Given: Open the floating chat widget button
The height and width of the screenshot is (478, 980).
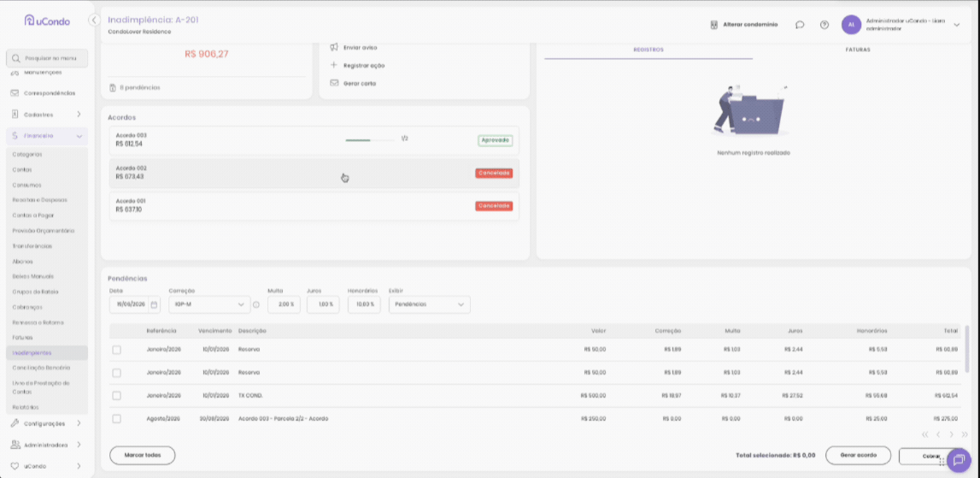Looking at the screenshot, I should point(959,460).
